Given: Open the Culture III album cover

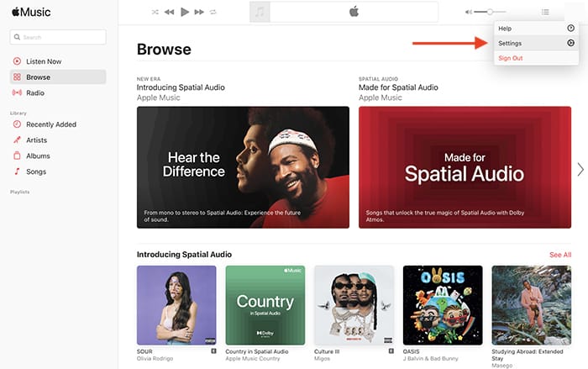Looking at the screenshot, I should 354,305.
